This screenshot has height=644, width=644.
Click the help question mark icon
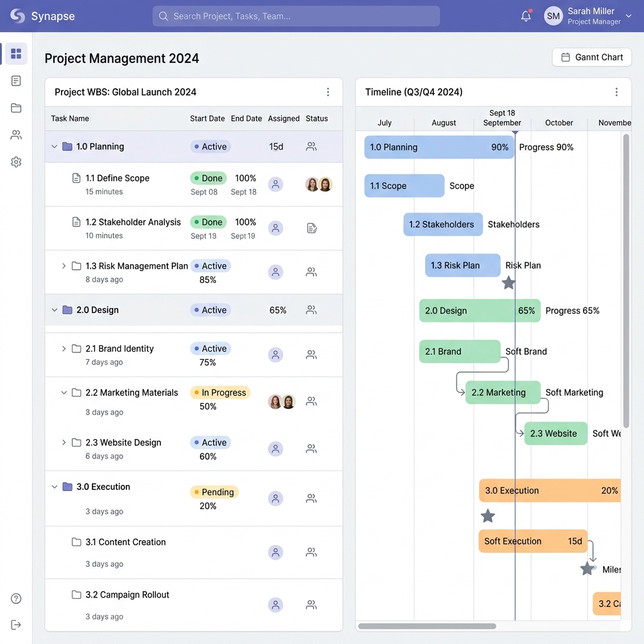tap(16, 599)
